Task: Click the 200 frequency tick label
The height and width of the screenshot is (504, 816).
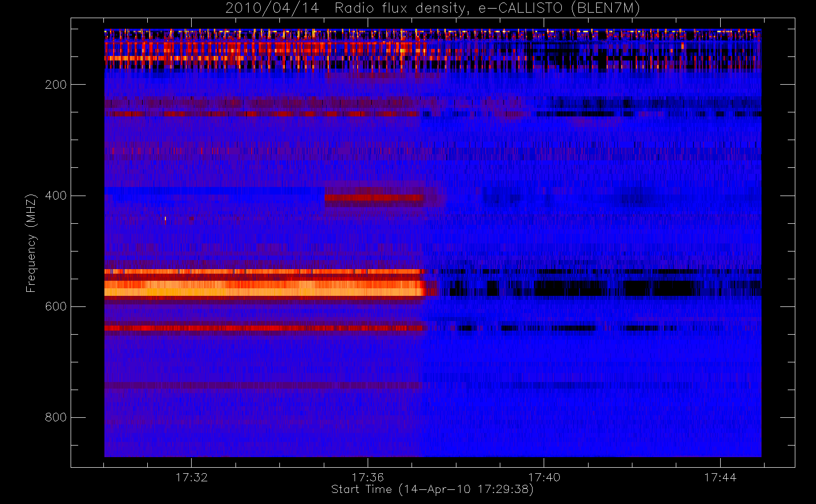Action: [55, 85]
